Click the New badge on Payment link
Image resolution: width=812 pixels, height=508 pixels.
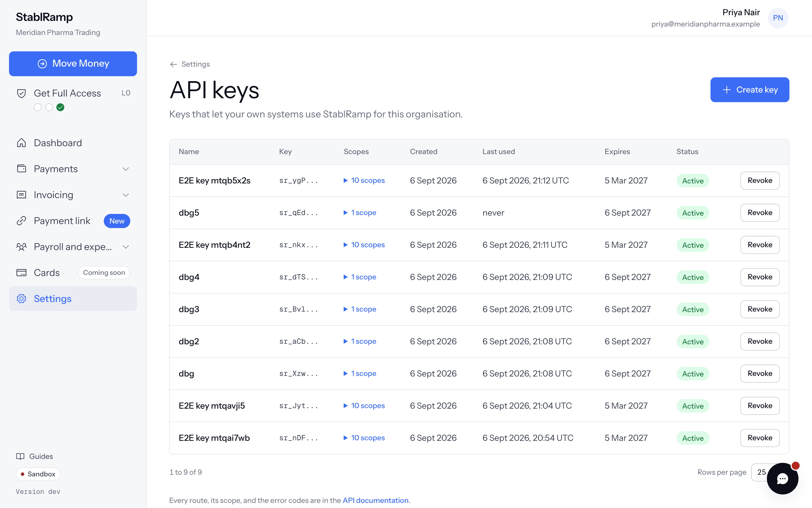point(117,221)
